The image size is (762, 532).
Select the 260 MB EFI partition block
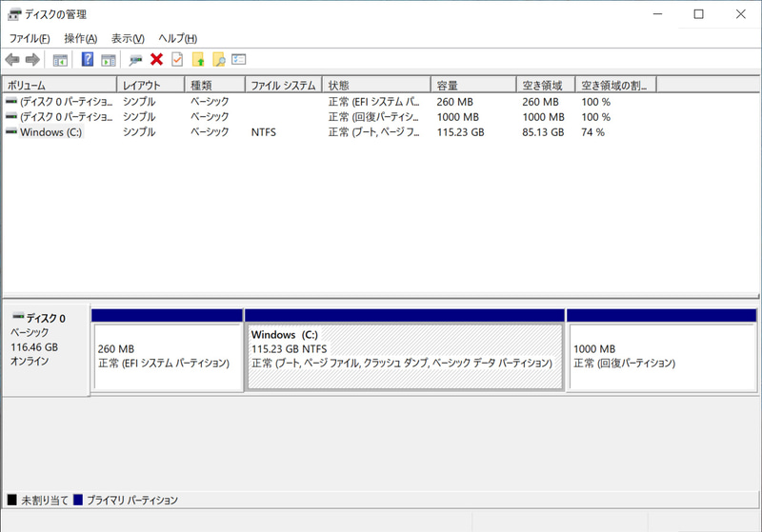168,349
